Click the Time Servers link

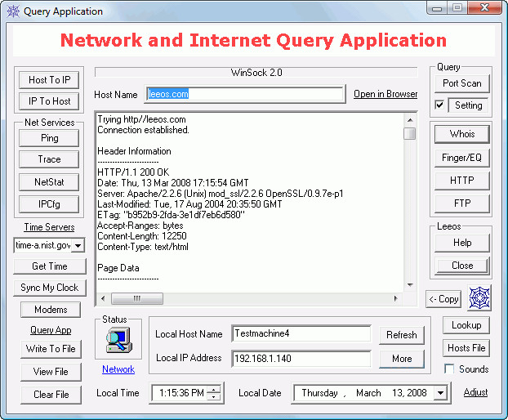point(49,227)
